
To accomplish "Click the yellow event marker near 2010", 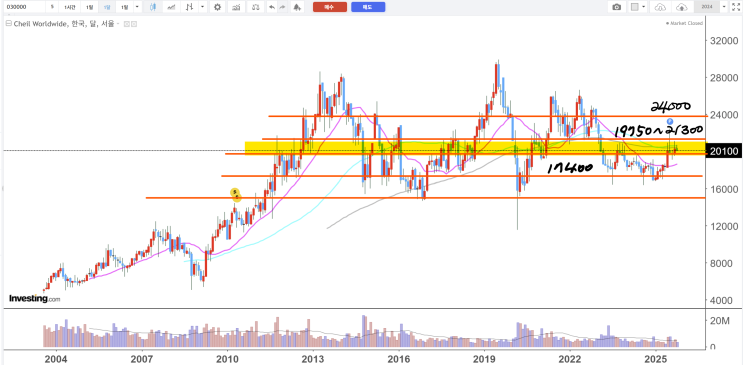I will pos(236,194).
